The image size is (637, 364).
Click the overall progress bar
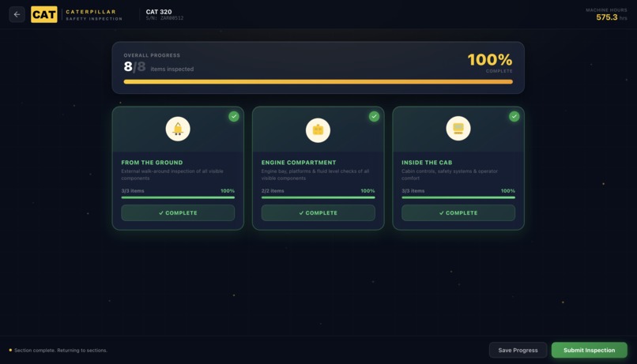pos(318,81)
